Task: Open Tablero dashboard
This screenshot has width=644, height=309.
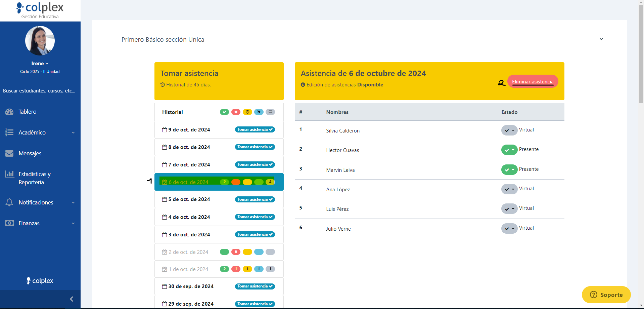Action: (x=28, y=112)
